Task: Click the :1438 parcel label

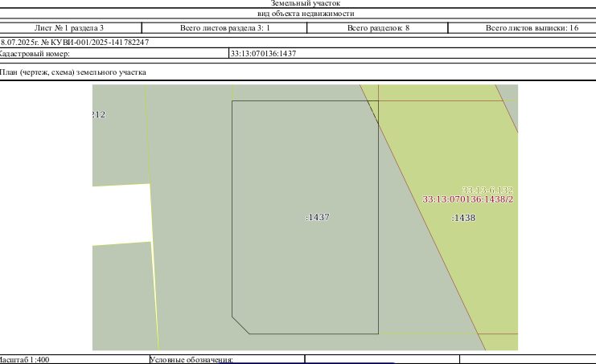Action: click(464, 218)
